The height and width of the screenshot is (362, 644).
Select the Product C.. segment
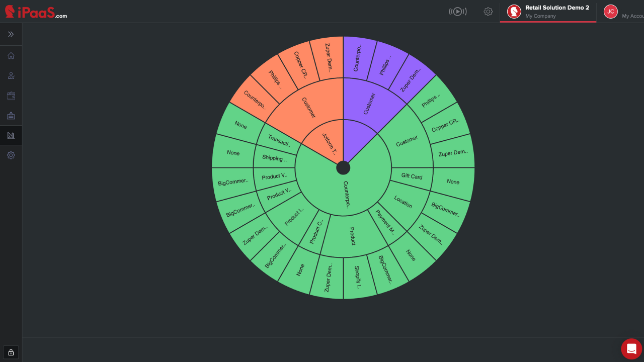tap(315, 231)
